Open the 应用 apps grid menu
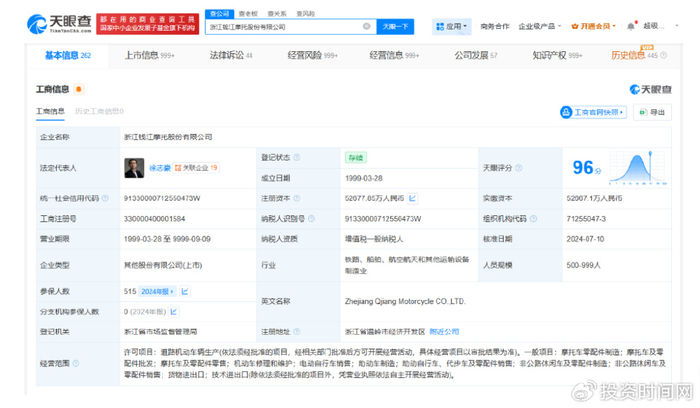 click(454, 27)
